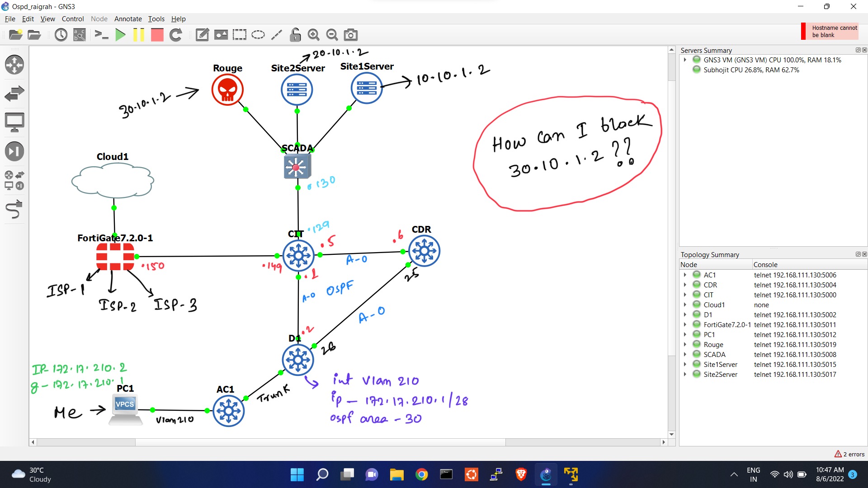Click the Console column header
Image resolution: width=868 pixels, height=488 pixels.
coord(765,264)
